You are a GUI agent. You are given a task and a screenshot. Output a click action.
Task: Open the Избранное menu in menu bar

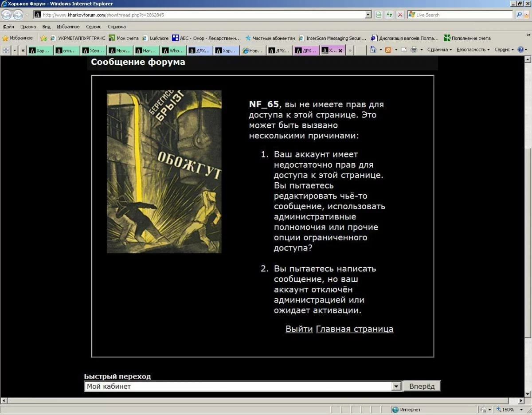tap(68, 27)
